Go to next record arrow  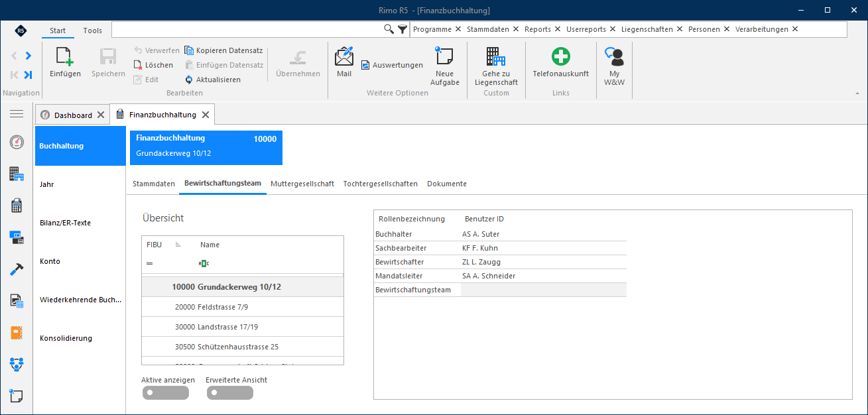pos(28,56)
